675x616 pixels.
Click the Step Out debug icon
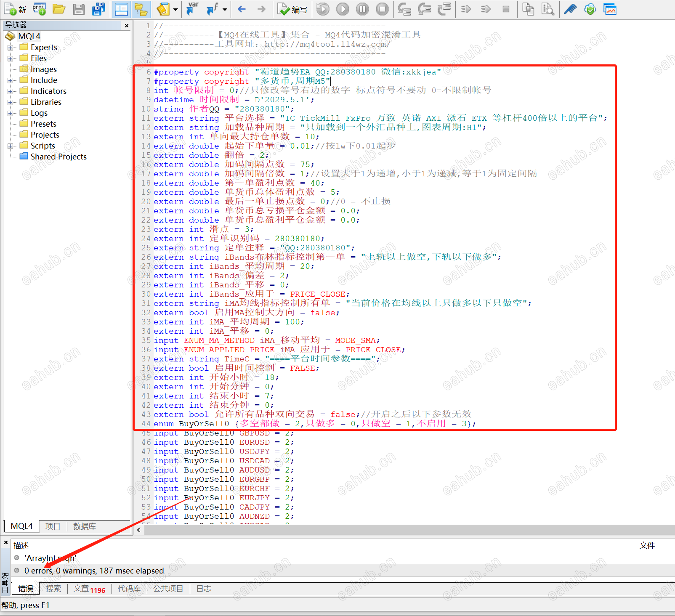pyautogui.click(x=444, y=9)
